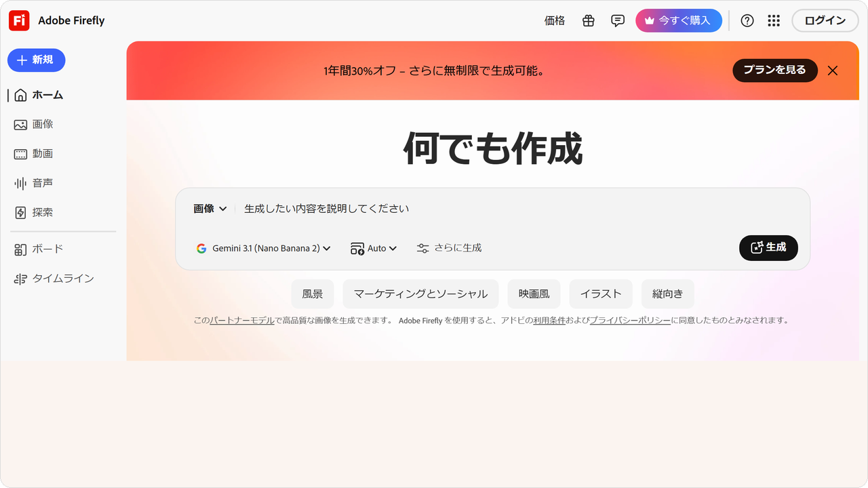Open the apps grid launcher icon
This screenshot has width=868, height=488.
point(774,21)
